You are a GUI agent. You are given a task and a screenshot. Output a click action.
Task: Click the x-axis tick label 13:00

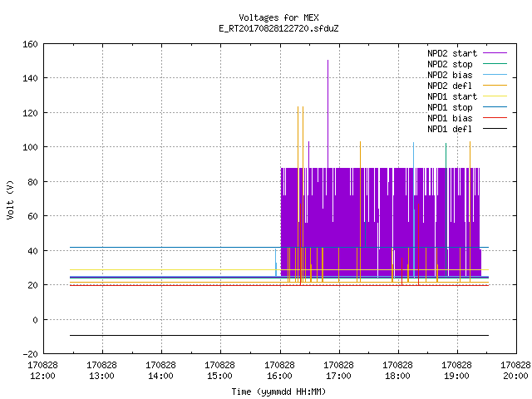[x=101, y=377]
